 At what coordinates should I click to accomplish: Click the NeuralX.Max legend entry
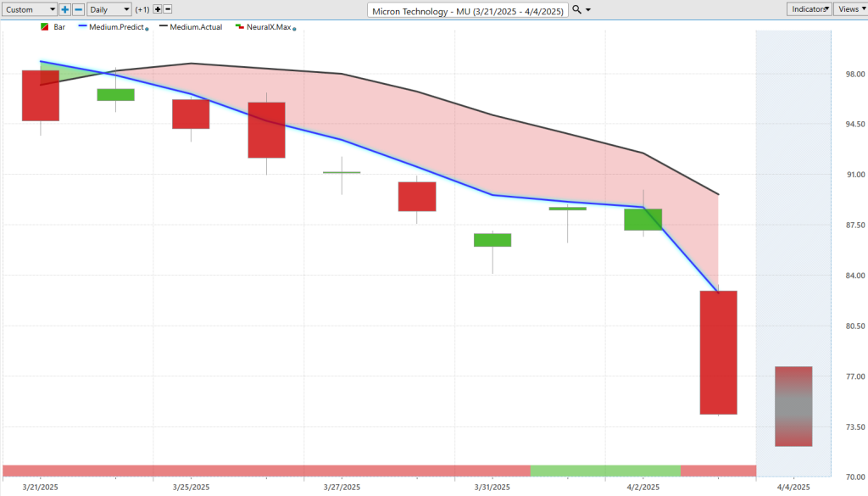pos(265,26)
